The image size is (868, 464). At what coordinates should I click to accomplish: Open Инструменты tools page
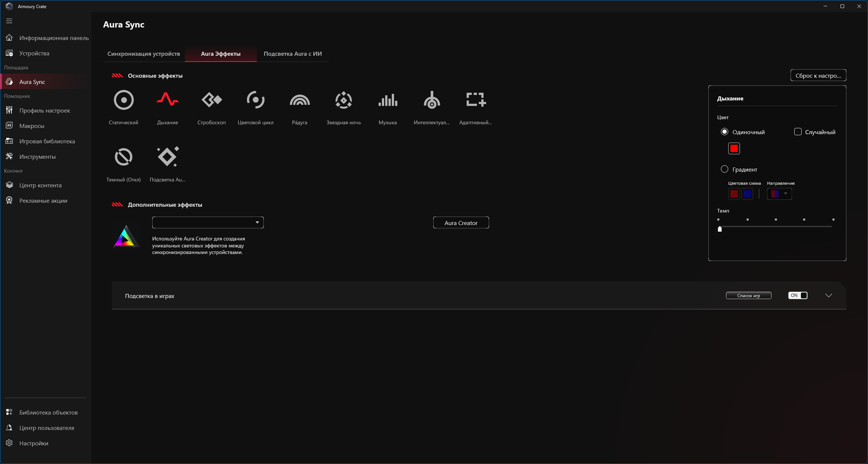pos(46,156)
